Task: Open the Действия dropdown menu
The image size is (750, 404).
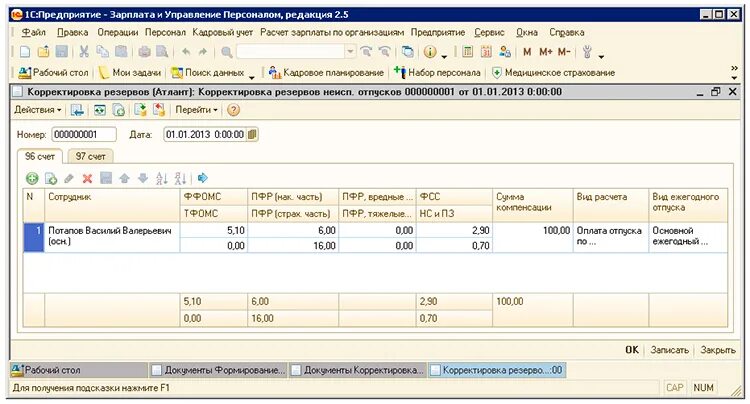Action: tap(37, 109)
